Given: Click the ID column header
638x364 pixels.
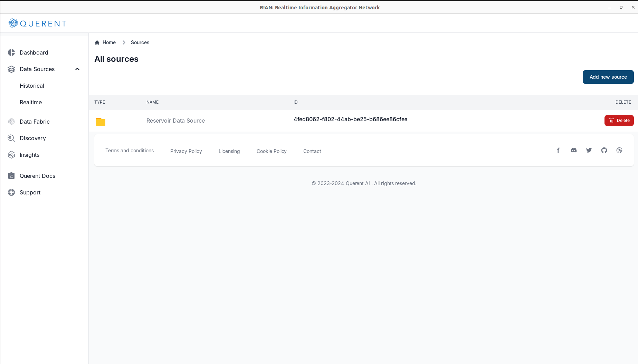Looking at the screenshot, I should [x=296, y=102].
